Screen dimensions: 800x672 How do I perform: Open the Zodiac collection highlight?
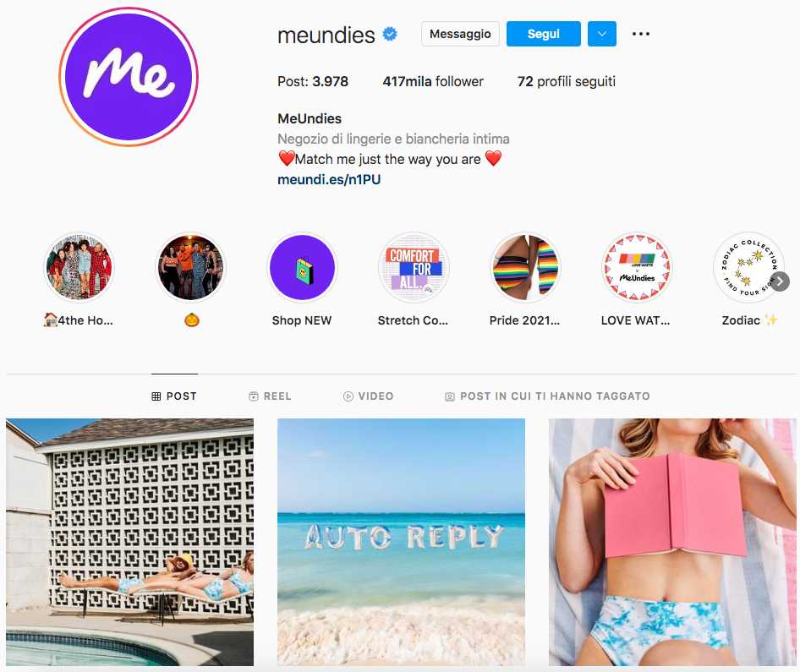(748, 267)
